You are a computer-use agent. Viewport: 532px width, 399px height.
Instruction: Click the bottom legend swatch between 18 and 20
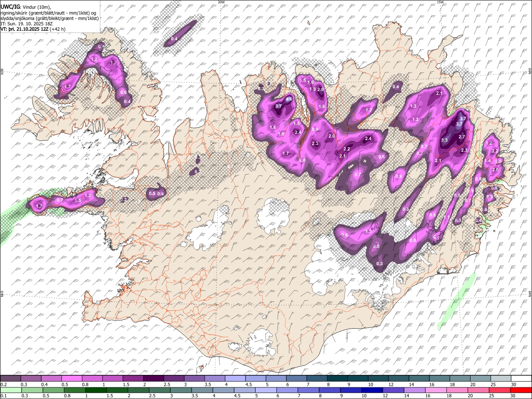tap(457, 390)
